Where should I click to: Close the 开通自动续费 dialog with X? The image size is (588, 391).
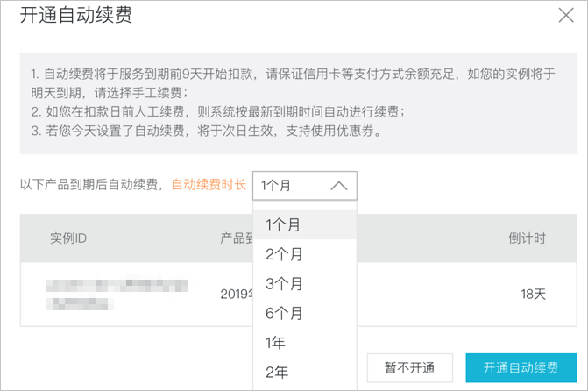click(x=566, y=16)
